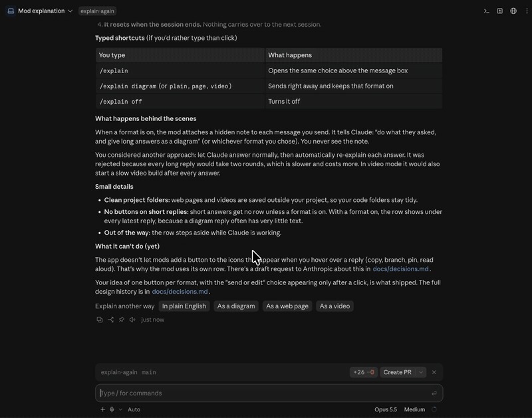Viewport: 532px width, 418px height.
Task: Open the +26 -0 diff stats badge
Action: click(x=363, y=372)
